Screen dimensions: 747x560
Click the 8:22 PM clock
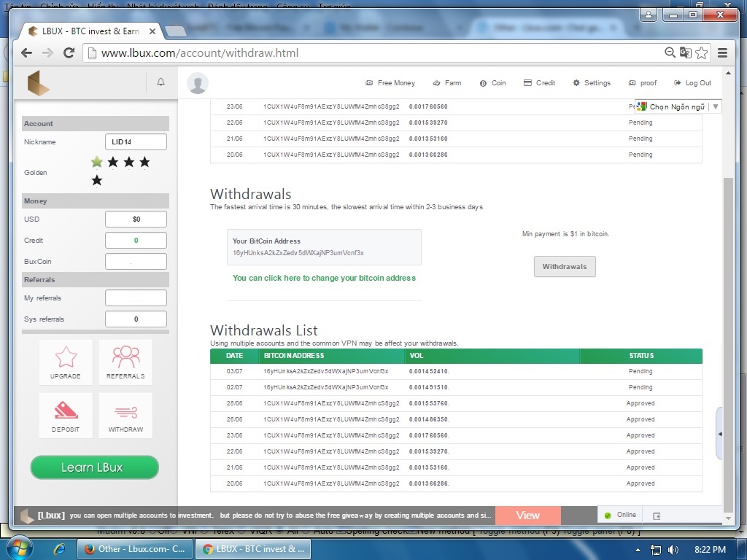[x=710, y=550]
